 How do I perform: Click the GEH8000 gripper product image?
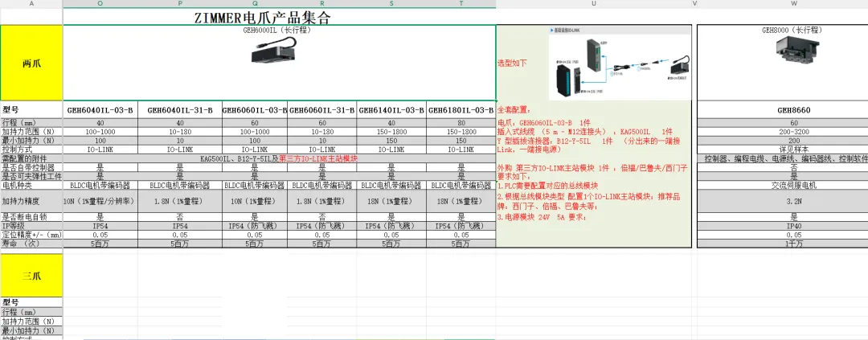797,49
